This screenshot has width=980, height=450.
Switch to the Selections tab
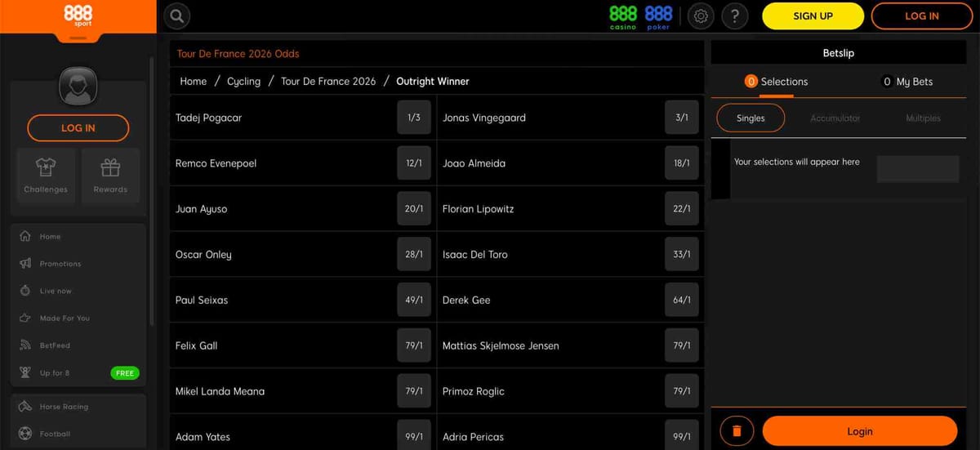pos(776,82)
